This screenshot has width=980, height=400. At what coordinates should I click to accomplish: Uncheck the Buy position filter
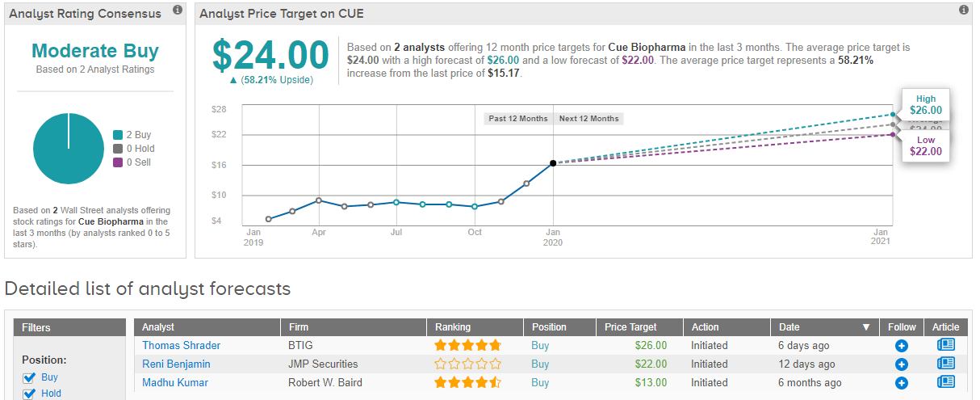tap(30, 377)
